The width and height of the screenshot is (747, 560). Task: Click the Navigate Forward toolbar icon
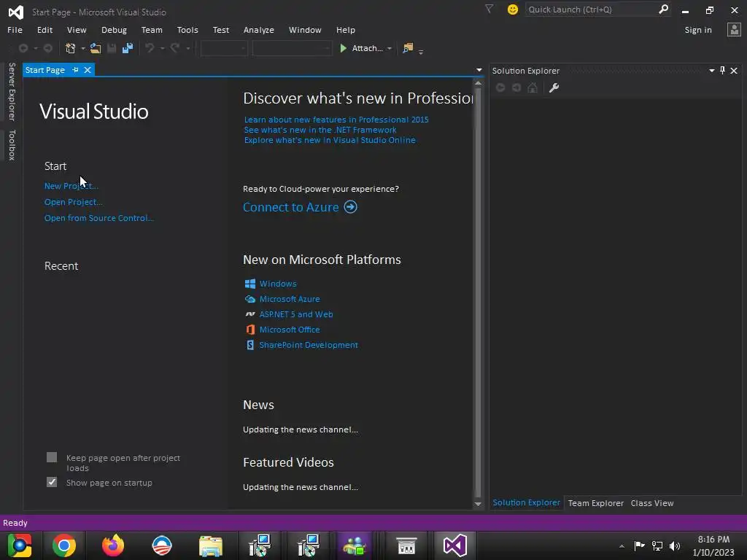pos(47,48)
